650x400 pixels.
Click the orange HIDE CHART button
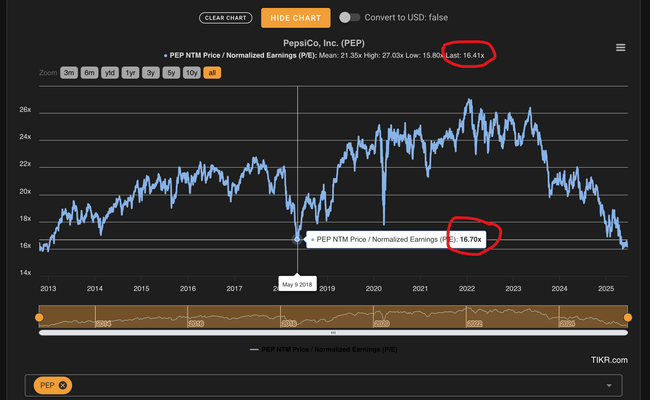pos(295,18)
